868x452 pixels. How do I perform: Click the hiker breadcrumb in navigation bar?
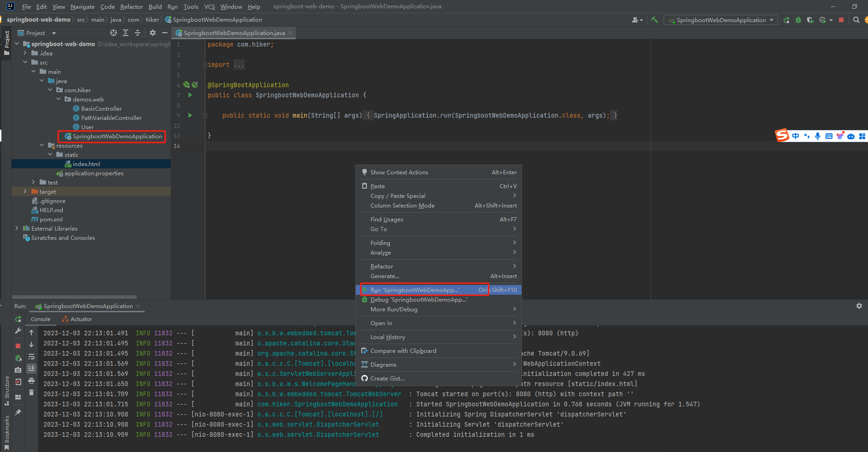point(152,19)
